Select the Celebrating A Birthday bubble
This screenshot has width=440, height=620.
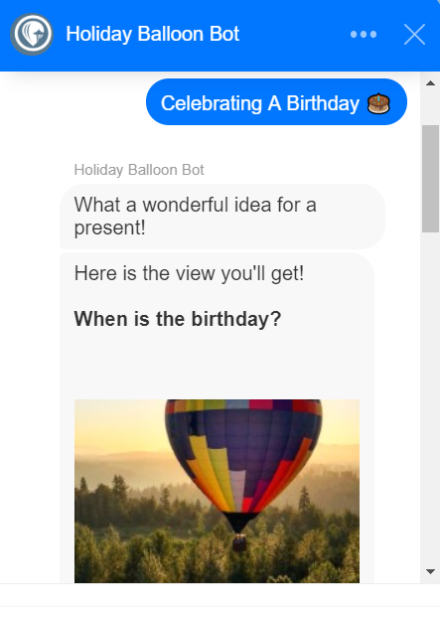click(x=276, y=102)
